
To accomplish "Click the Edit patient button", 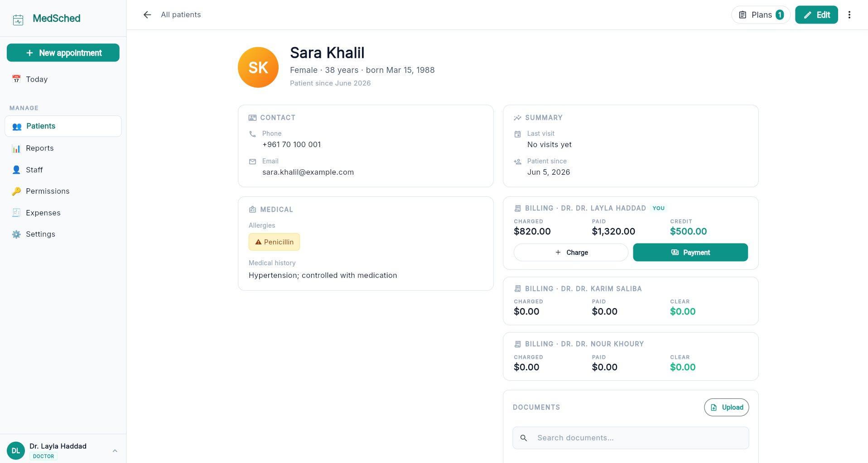I will 816,15.
